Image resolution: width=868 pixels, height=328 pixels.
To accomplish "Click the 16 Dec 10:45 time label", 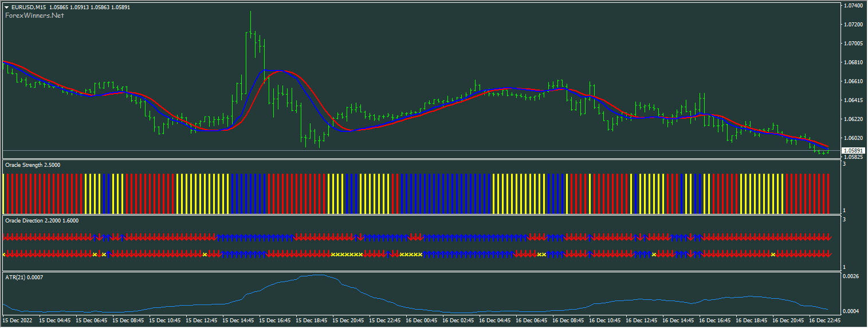I will click(606, 320).
